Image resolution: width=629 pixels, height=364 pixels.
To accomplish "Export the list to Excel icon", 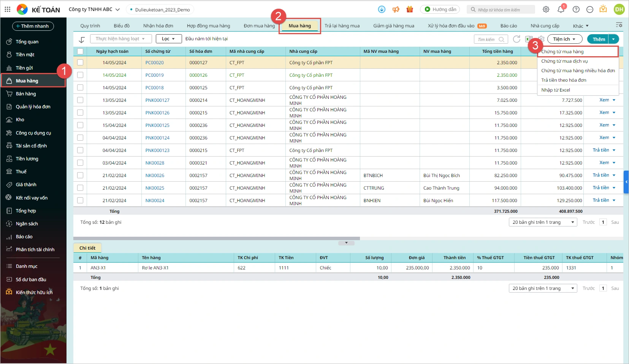I will 529,39.
